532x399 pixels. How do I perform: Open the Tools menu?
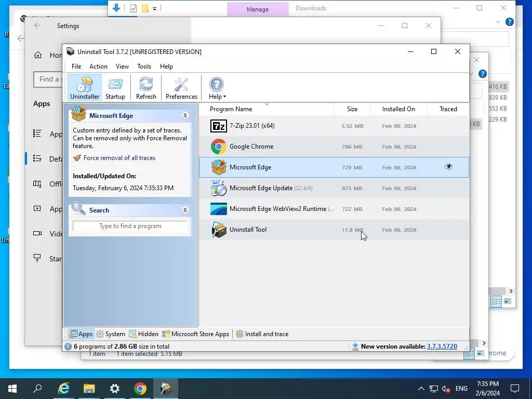point(144,66)
